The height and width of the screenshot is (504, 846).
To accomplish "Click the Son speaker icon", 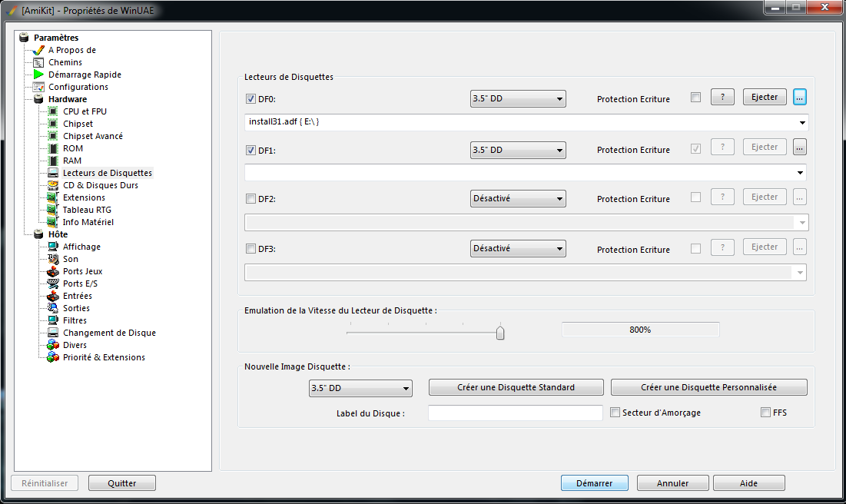I will coord(53,259).
